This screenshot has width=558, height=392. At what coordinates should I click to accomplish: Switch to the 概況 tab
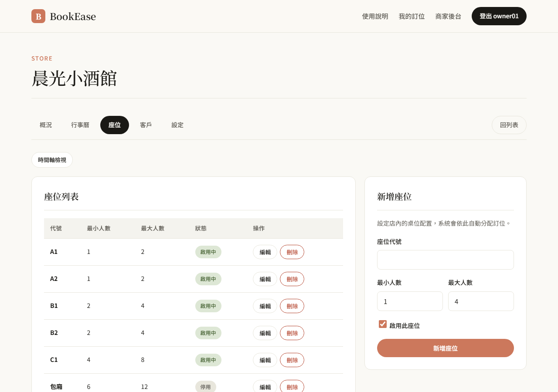(x=46, y=125)
